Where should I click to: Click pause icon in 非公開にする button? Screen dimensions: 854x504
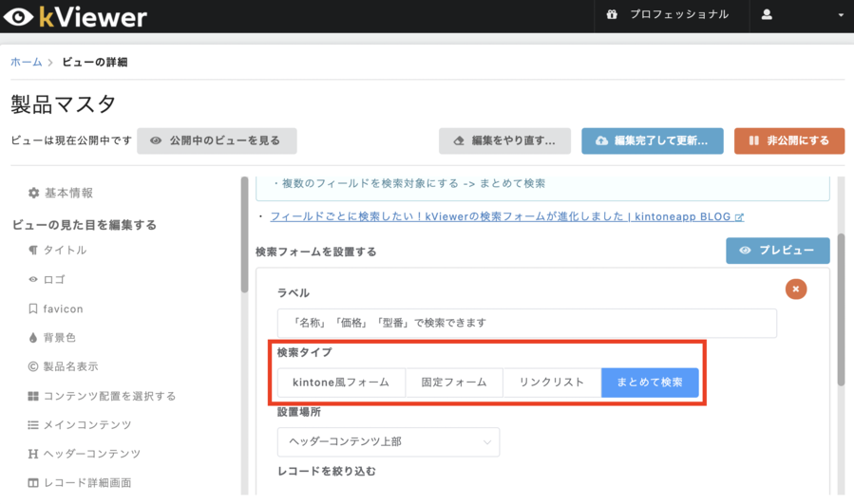754,140
